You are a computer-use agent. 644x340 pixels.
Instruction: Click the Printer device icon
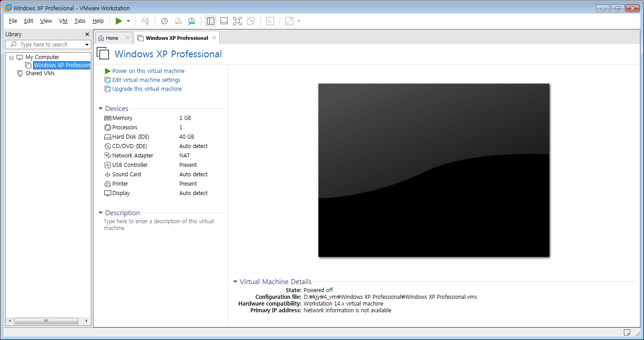coord(107,184)
